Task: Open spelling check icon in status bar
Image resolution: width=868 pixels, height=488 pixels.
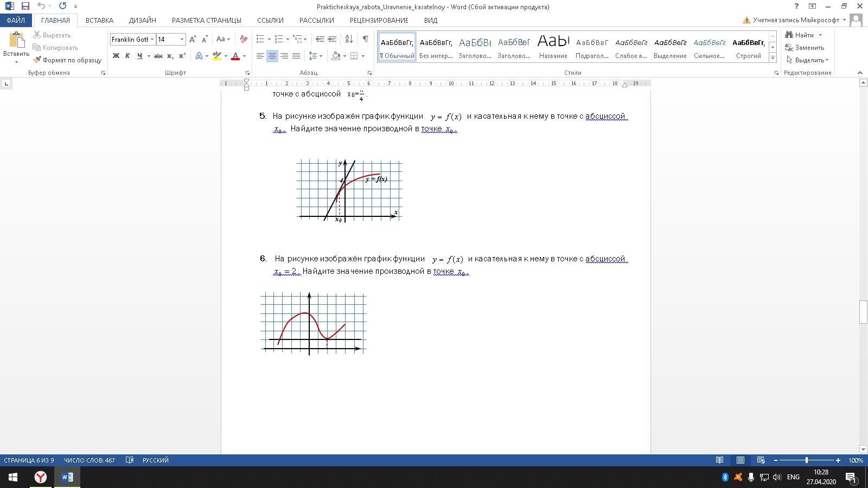Action: coord(130,460)
